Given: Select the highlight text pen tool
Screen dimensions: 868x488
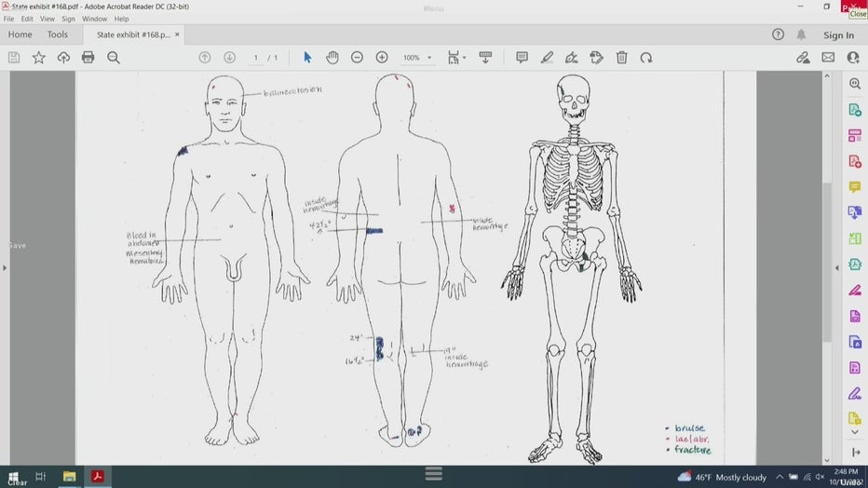Looking at the screenshot, I should [x=547, y=58].
